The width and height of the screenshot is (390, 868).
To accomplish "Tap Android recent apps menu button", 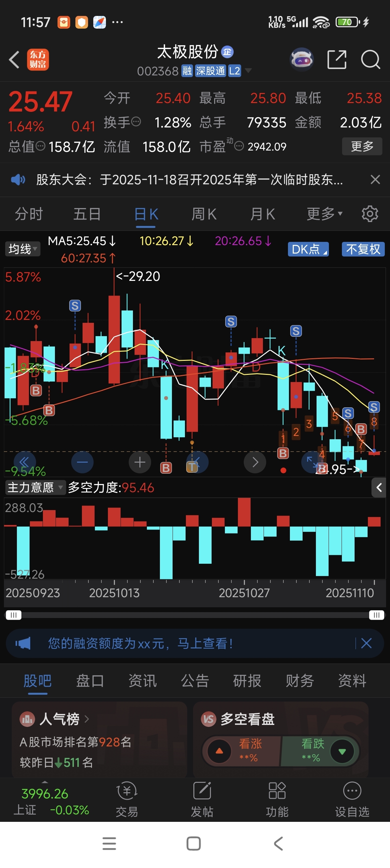I will pos(109,843).
